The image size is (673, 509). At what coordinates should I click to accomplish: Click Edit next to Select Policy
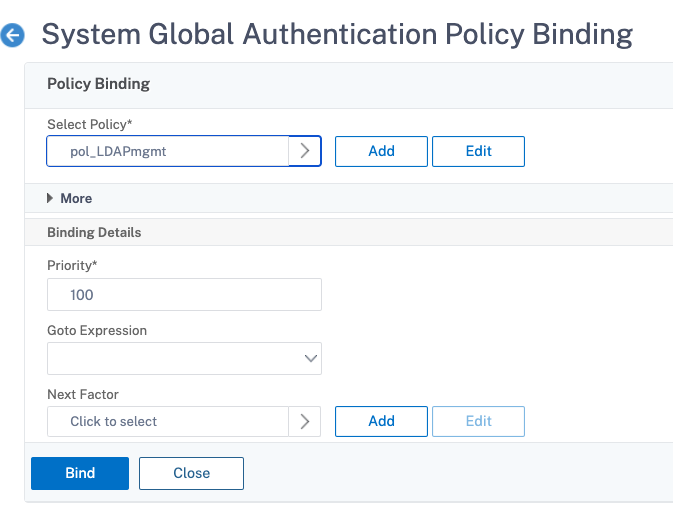point(478,151)
